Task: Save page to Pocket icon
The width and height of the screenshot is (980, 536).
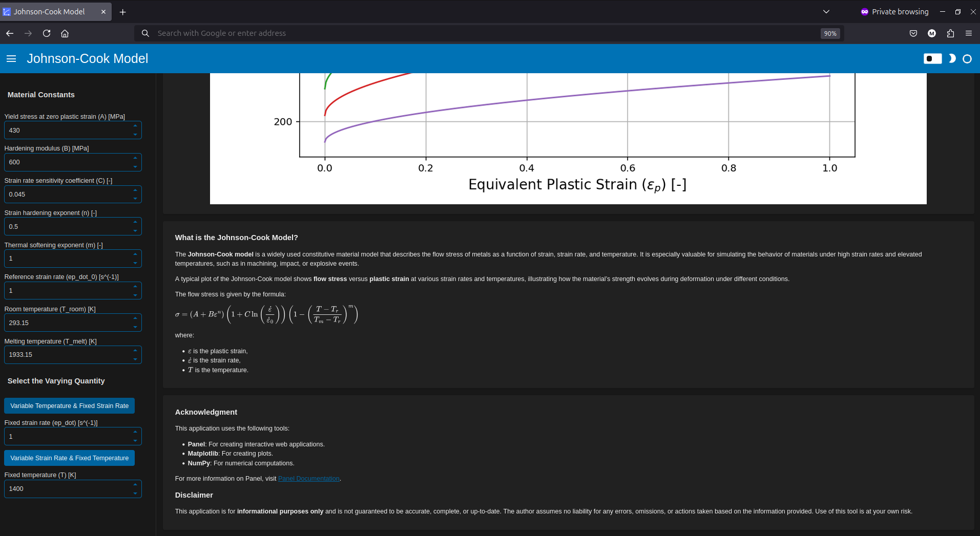Action: coord(913,33)
